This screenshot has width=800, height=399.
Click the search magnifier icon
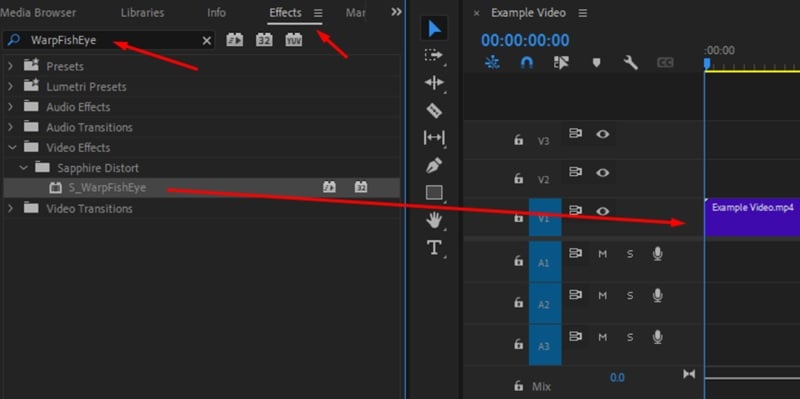click(x=14, y=40)
